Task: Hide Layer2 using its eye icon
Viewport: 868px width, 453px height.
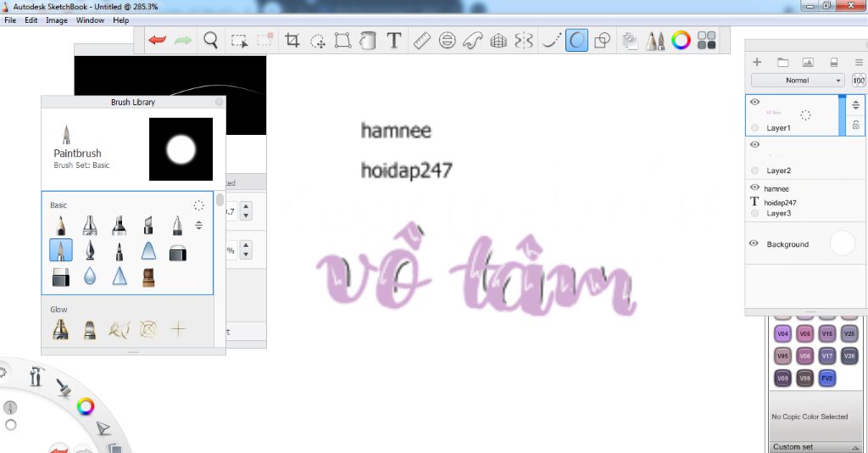Action: pyautogui.click(x=754, y=144)
